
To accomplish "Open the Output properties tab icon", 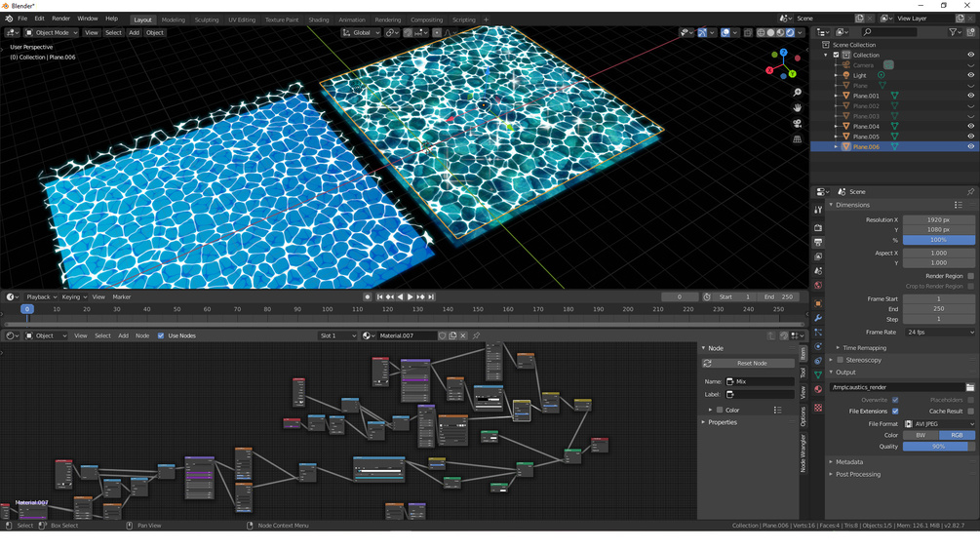I will (x=818, y=242).
